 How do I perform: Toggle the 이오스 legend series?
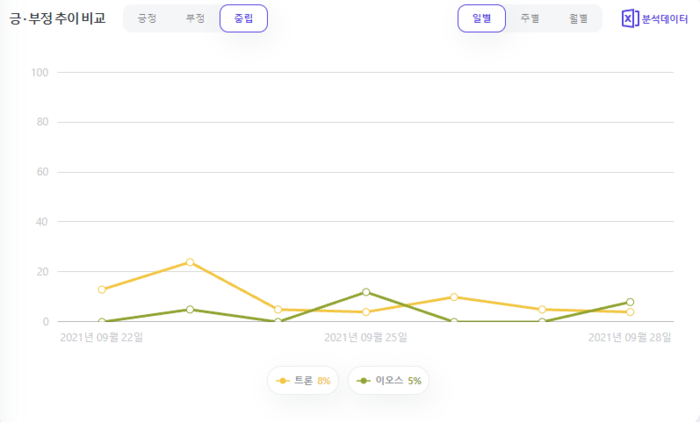tap(388, 380)
